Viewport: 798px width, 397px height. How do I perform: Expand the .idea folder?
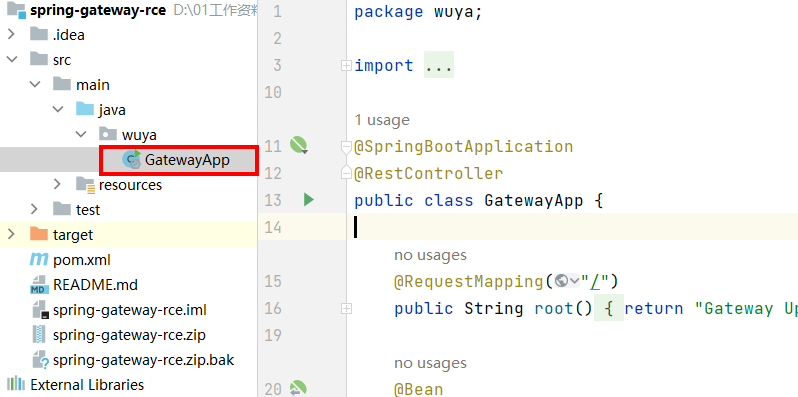pyautogui.click(x=11, y=35)
